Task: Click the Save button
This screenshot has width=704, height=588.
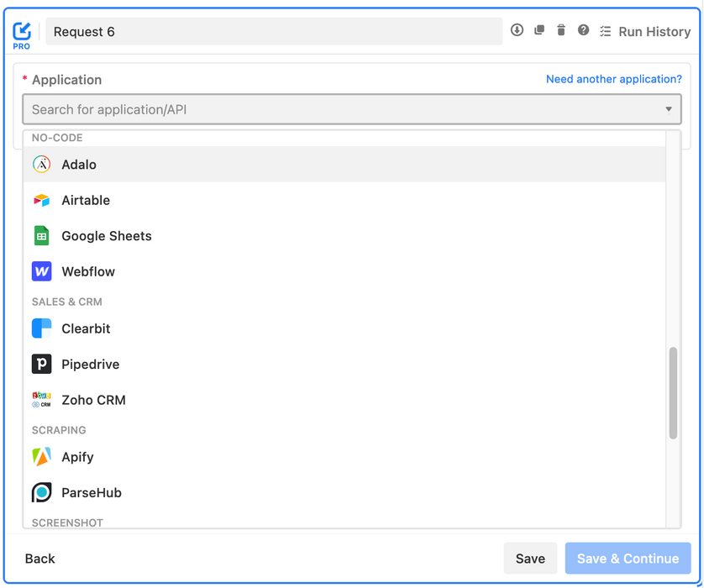Action: click(x=530, y=558)
